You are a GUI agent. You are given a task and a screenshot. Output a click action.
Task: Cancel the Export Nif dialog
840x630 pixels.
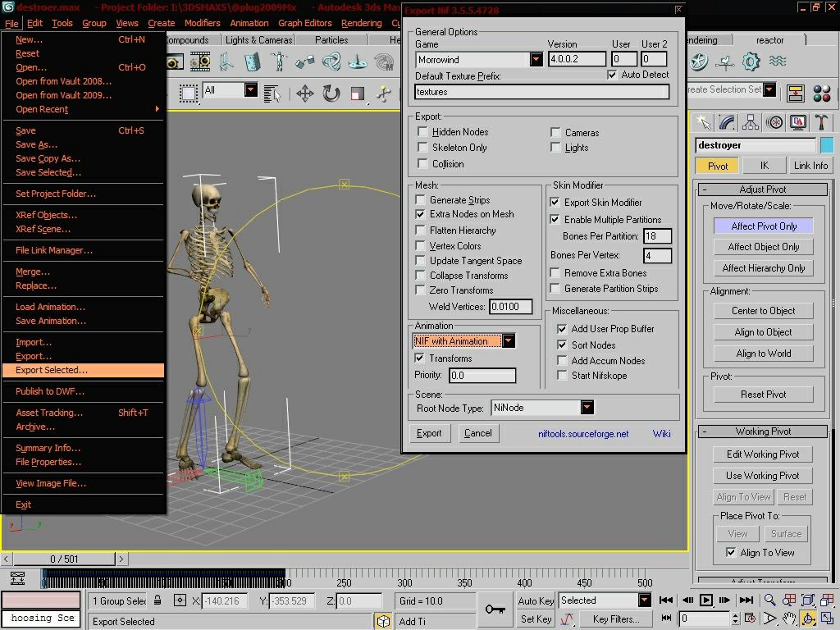[478, 433]
